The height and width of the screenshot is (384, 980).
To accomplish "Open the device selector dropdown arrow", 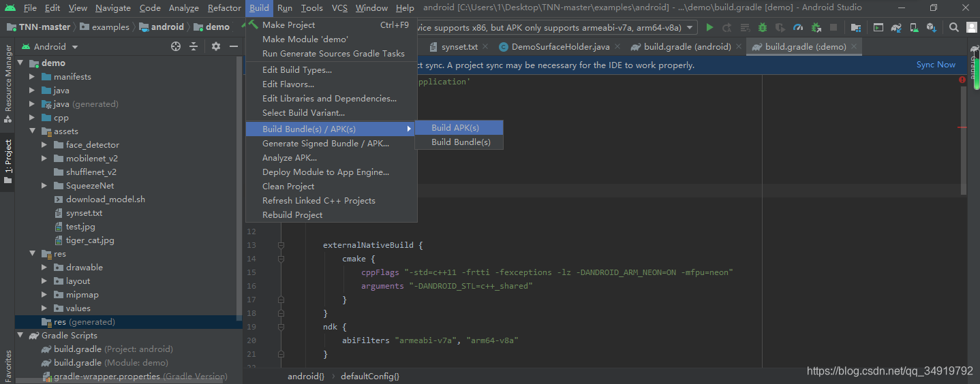I will 690,27.
